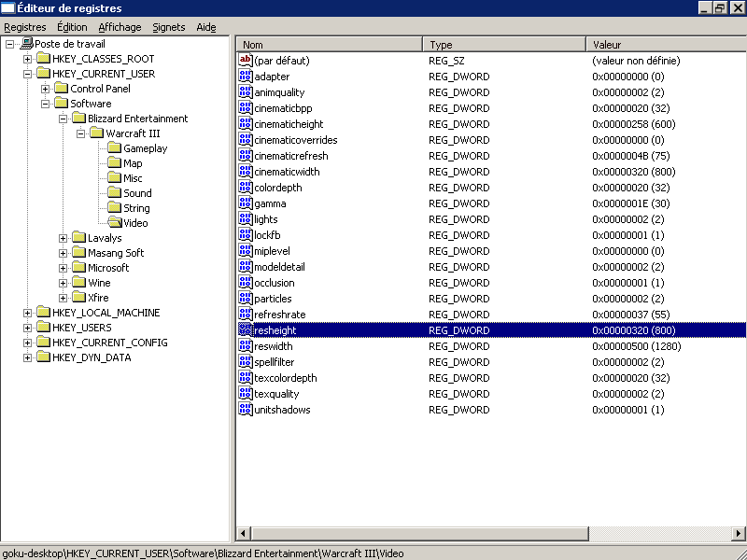Select the reswidth registry value
747x560 pixels.
(x=273, y=346)
